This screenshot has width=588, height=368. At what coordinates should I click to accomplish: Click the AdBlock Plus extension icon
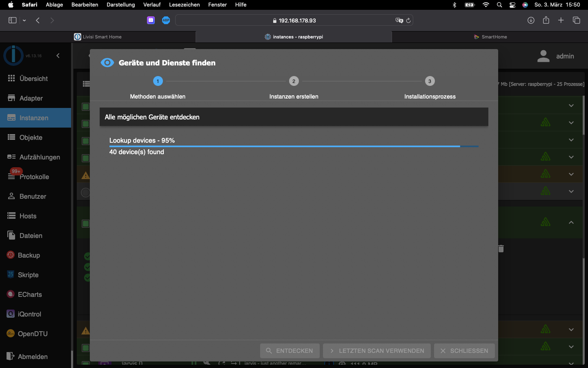click(x=166, y=20)
